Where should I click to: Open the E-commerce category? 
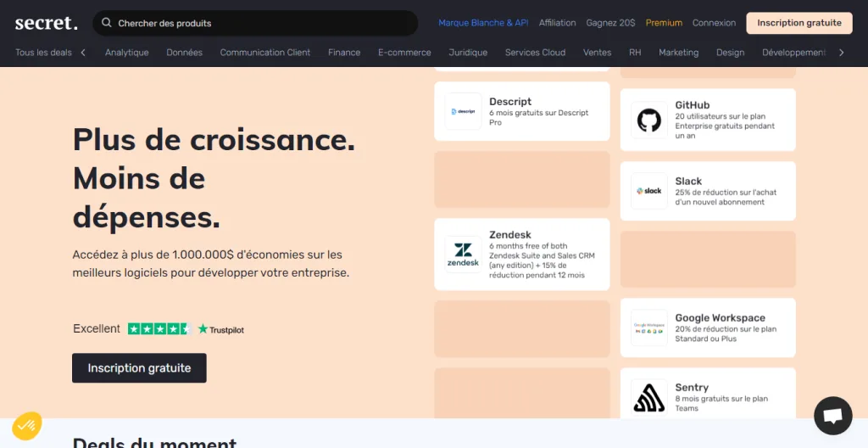point(404,52)
